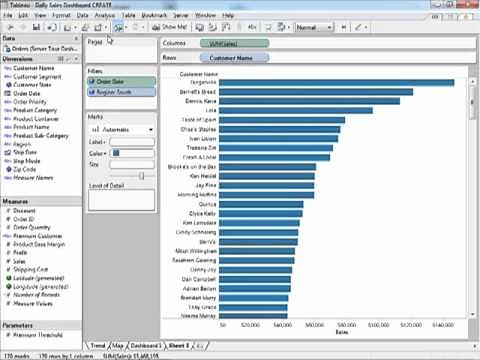The height and width of the screenshot is (360, 480).
Task: Click the Group Members toolbar icon
Action: [239, 27]
